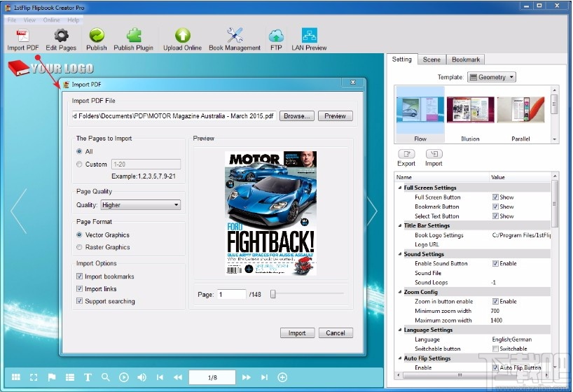The image size is (573, 392).
Task: Collapse Auto Flip Settings group
Action: (x=400, y=358)
